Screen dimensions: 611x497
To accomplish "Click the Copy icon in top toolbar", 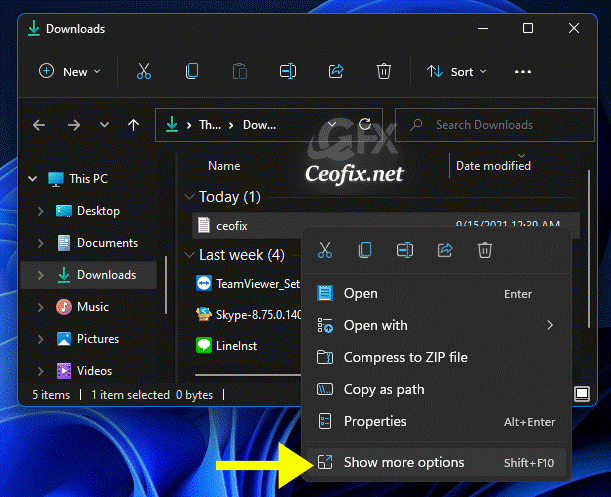I will (x=192, y=72).
